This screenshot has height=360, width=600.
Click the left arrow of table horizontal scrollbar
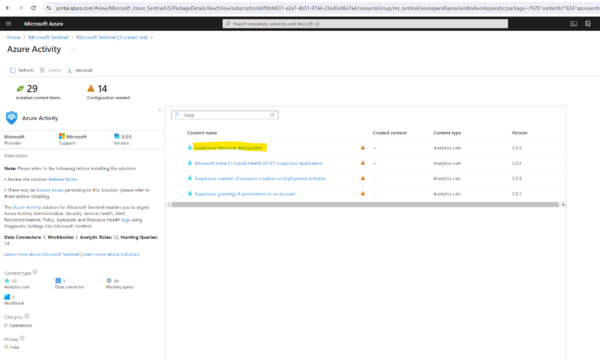[x=169, y=205]
